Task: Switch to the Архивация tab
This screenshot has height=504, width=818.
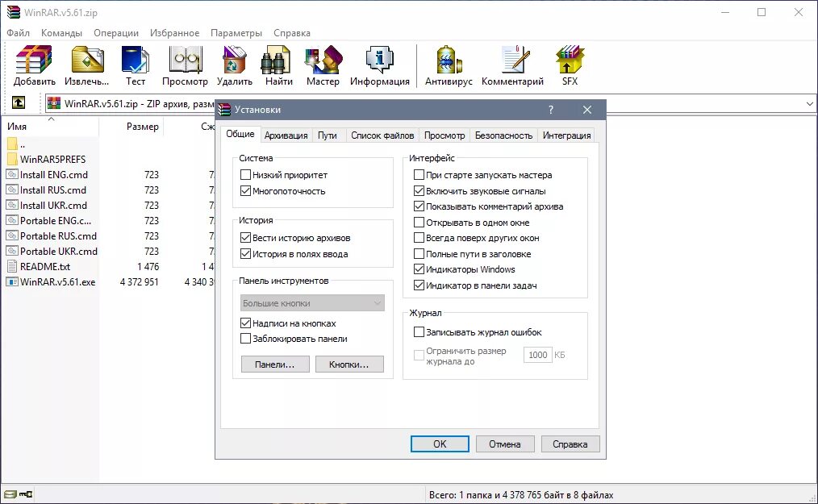Action: coord(286,135)
